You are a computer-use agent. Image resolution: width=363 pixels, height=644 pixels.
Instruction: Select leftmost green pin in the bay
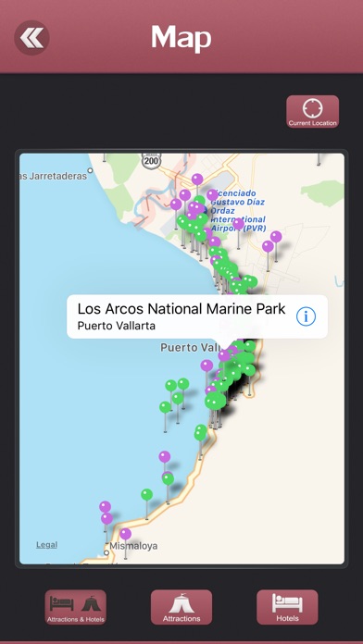(x=165, y=407)
